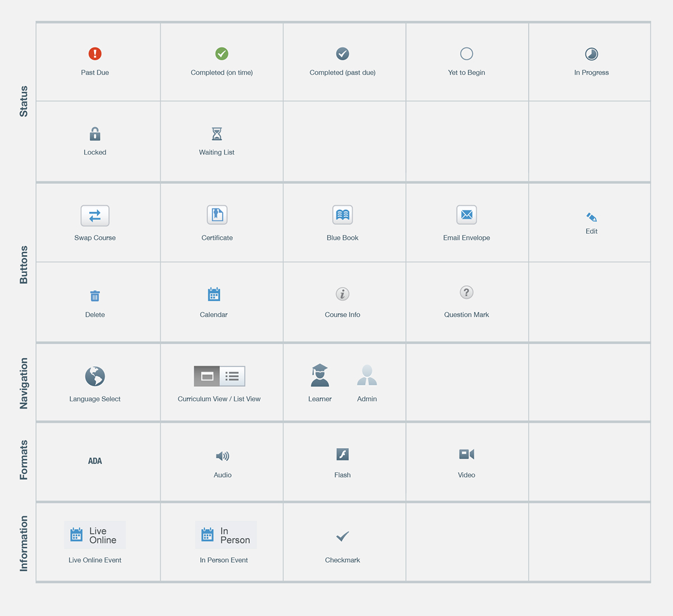Click the 'Curriculum View / List View' caption

pos(219,399)
